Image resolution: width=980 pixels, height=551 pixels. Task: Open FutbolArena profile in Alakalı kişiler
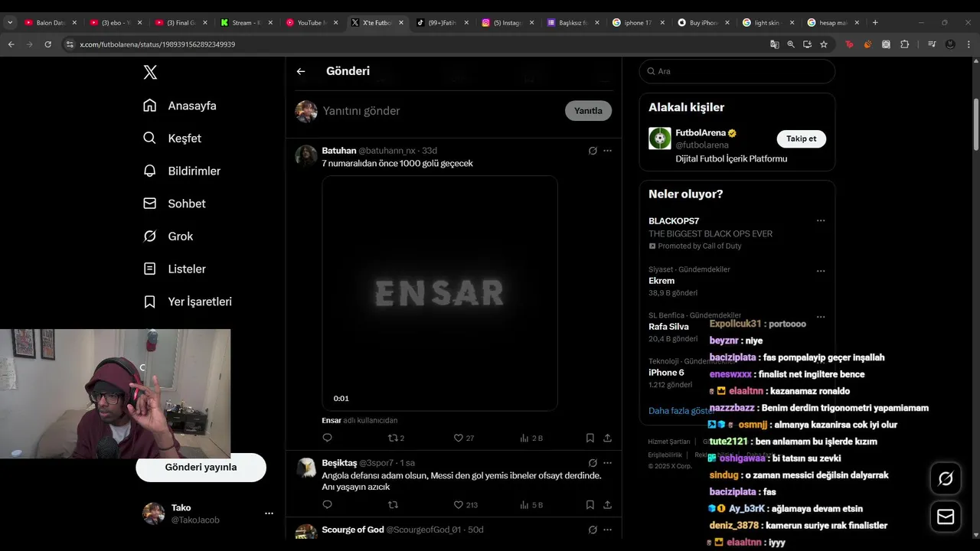[699, 132]
